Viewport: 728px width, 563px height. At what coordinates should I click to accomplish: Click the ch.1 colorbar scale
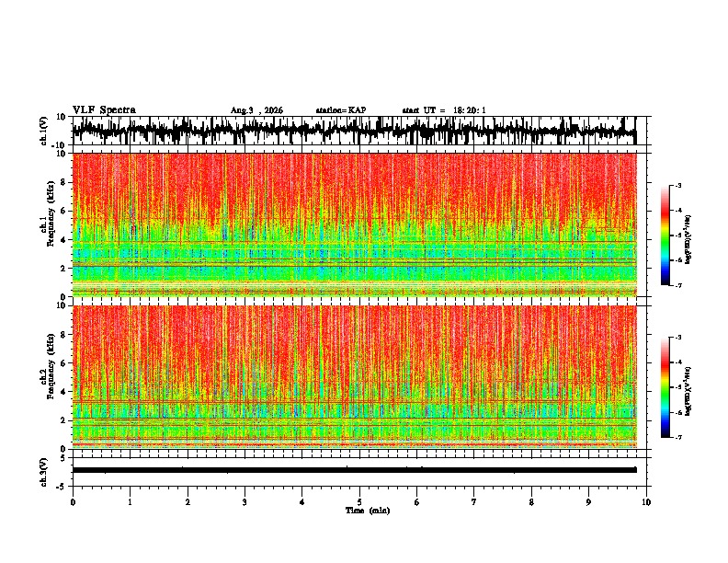click(665, 236)
